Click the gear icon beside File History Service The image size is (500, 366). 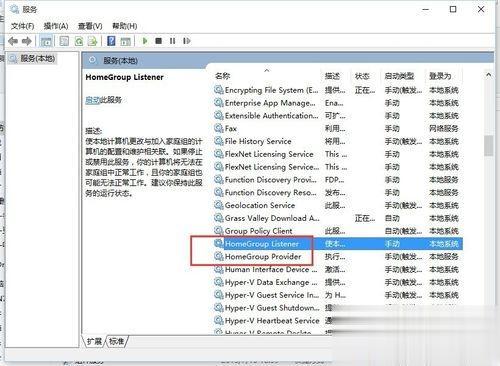coord(219,141)
